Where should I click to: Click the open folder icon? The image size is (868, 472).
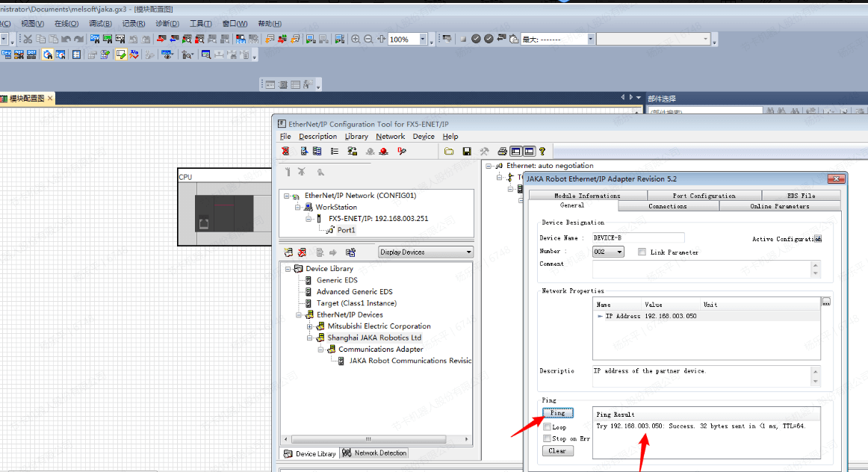[449, 151]
